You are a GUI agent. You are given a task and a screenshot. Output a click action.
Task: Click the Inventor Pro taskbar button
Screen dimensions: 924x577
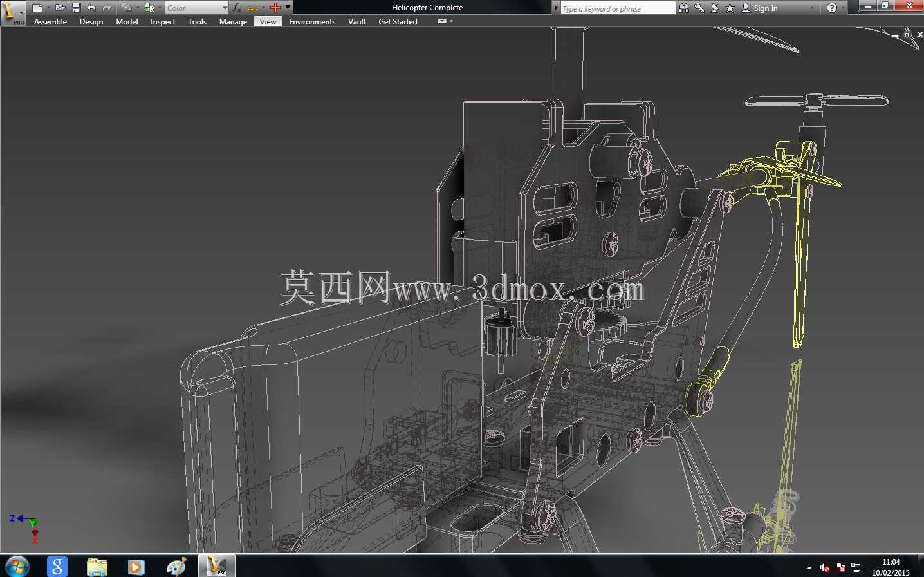pyautogui.click(x=216, y=566)
